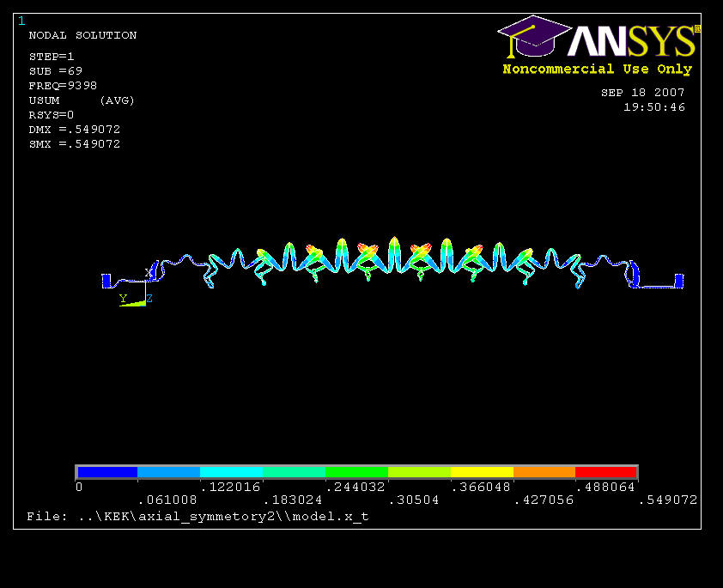Click the (AVG) label
Image resolution: width=723 pixels, height=588 pixels.
point(117,100)
